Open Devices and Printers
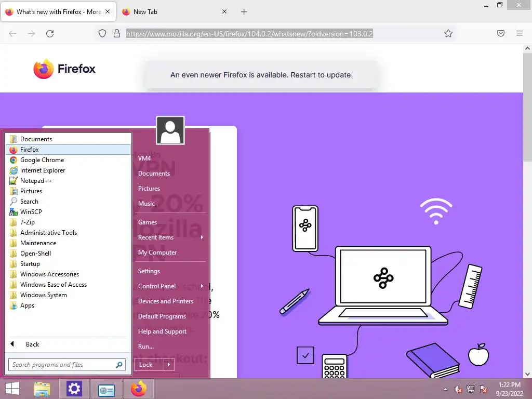The image size is (532, 399). (x=170, y=301)
